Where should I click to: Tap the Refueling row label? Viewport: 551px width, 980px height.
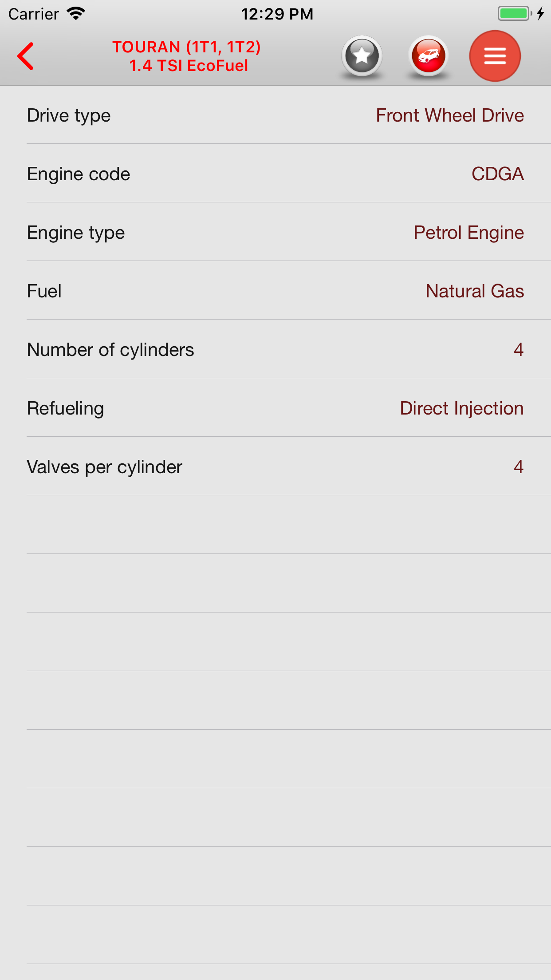click(x=66, y=408)
